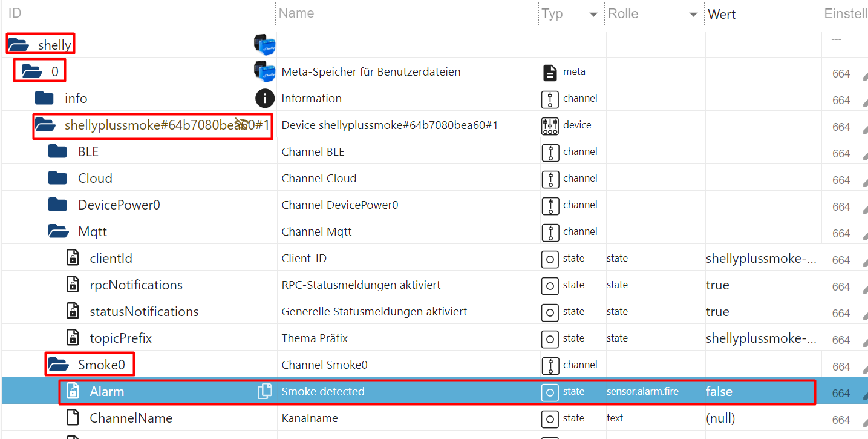Collapse the Mqtt channel folder

(58, 231)
